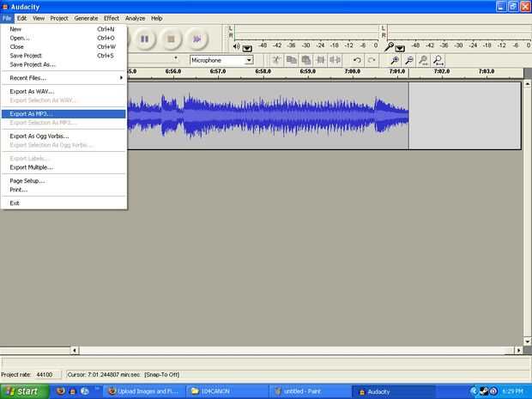The height and width of the screenshot is (399, 532).
Task: Open the Analyze menu
Action: click(135, 18)
